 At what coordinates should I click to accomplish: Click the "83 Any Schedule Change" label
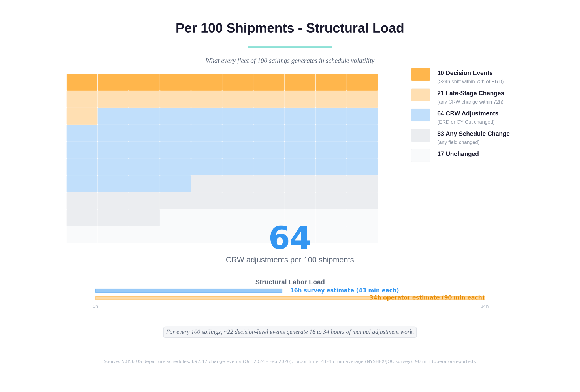click(473, 134)
